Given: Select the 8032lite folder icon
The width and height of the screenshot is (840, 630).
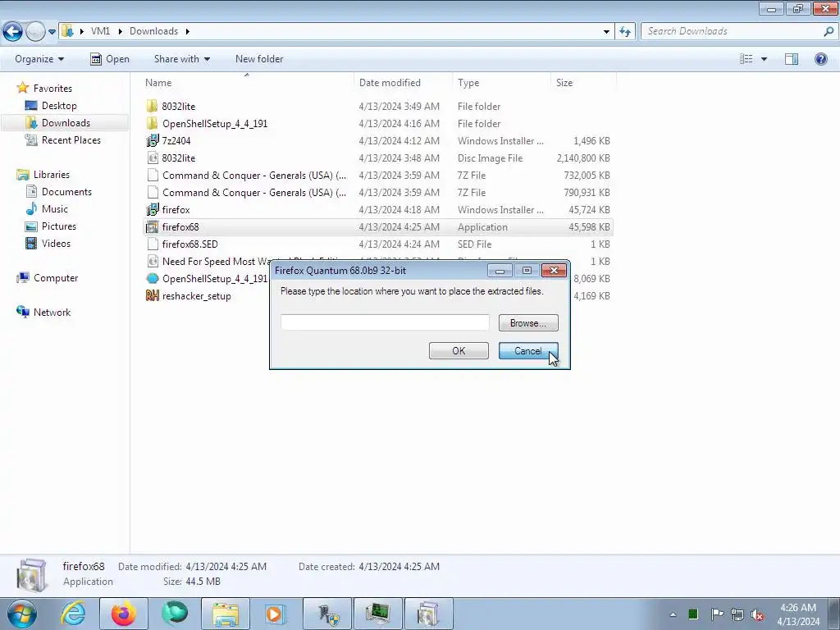Looking at the screenshot, I should pyautogui.click(x=152, y=106).
